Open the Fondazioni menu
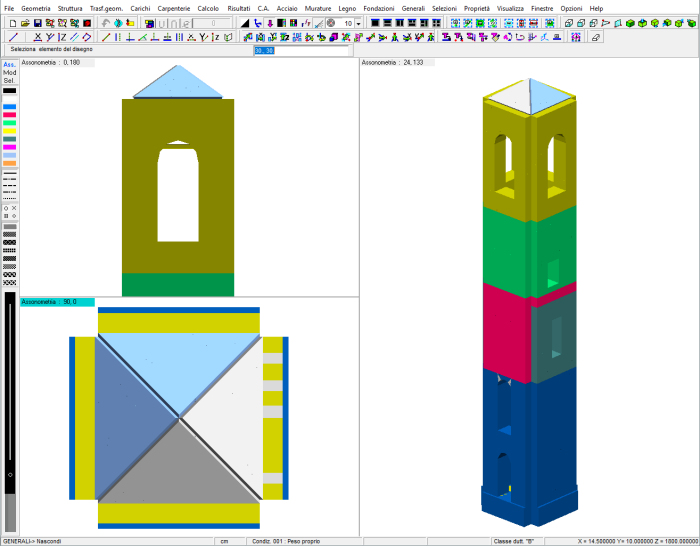Image resolution: width=700 pixels, height=546 pixels. [x=379, y=8]
